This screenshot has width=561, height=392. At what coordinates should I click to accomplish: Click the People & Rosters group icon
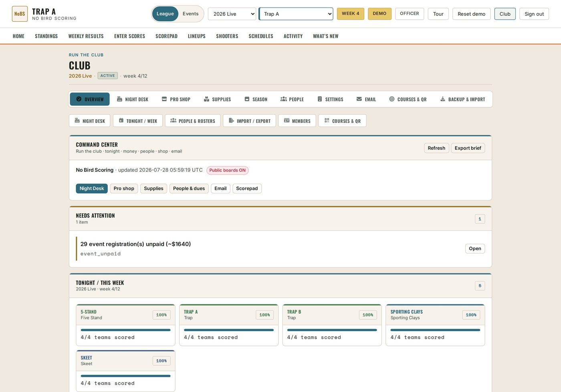(x=174, y=121)
